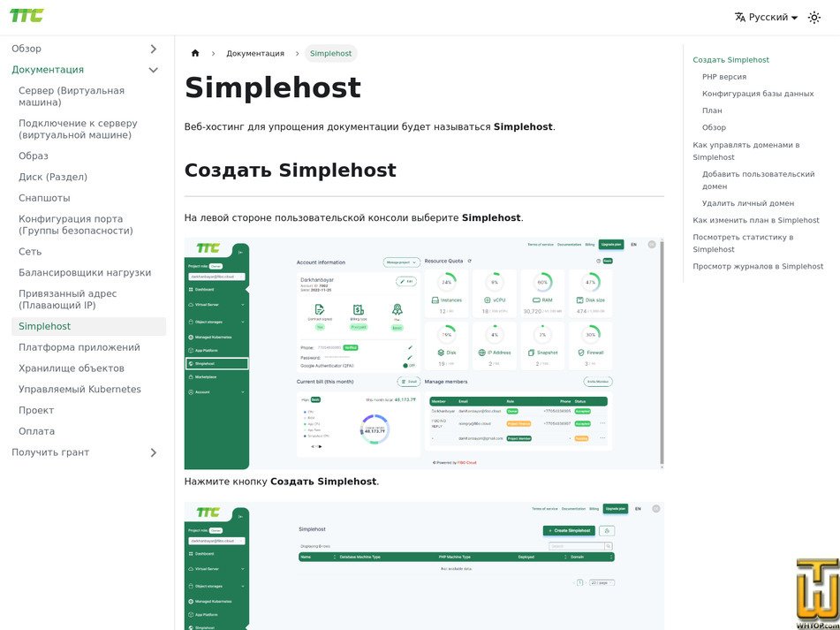Open the first dashboard screenshot image
Image resolution: width=840 pixels, height=630 pixels.
pos(424,353)
